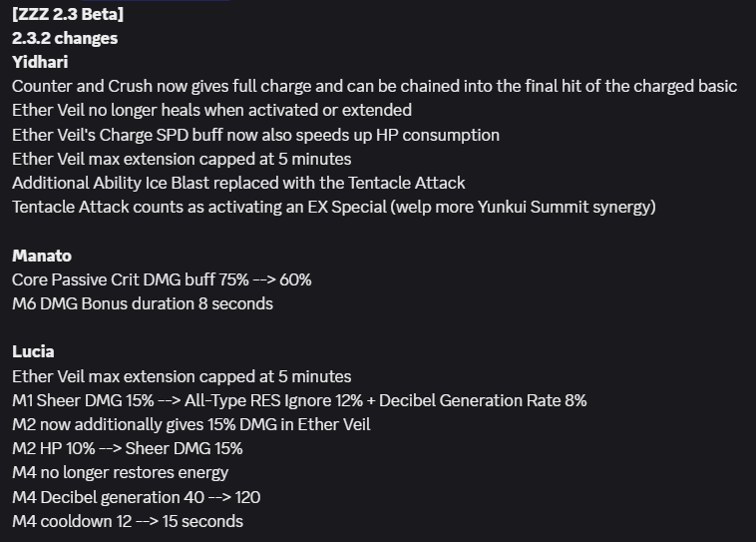Click the Additional Ability Ice Blast line
Image resolution: width=756 pixels, height=542 pixels.
click(x=238, y=183)
